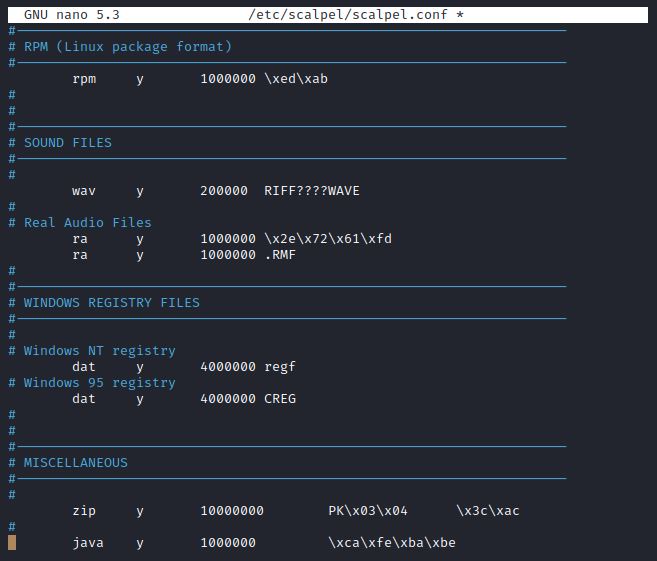Click the zip file type entry
Screen dimensions: 657x561
(84, 511)
